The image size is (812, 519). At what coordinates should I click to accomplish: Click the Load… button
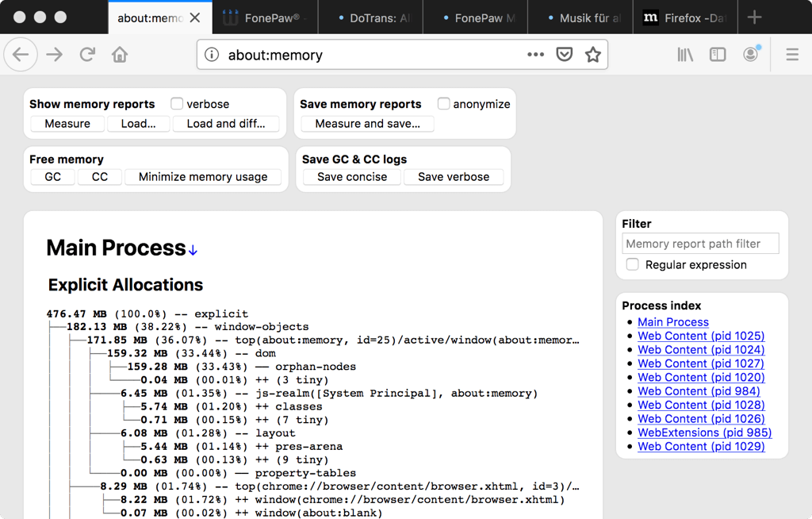pos(138,123)
